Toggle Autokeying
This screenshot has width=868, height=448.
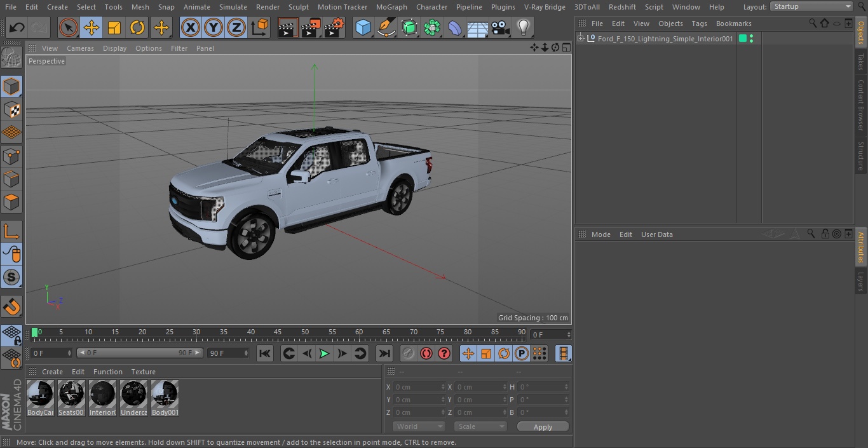(x=426, y=353)
